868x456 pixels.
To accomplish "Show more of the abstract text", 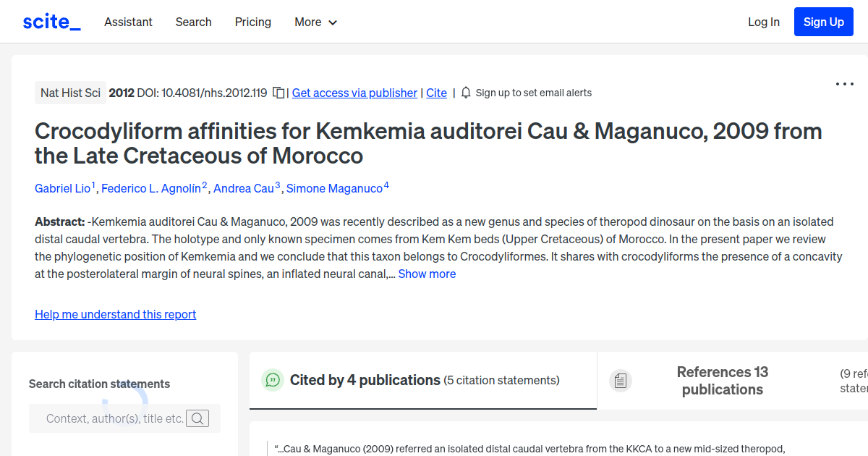I will click(426, 274).
